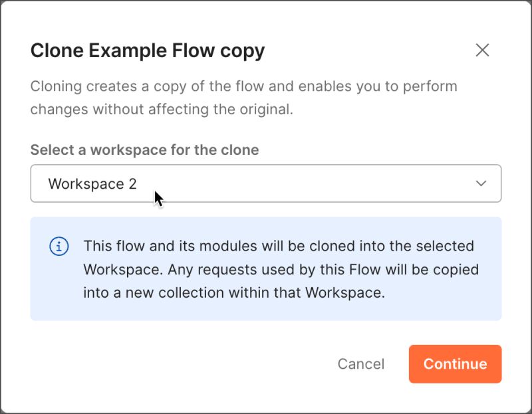The image size is (532, 414).
Task: Dismiss the dialog using the X icon
Action: (482, 51)
